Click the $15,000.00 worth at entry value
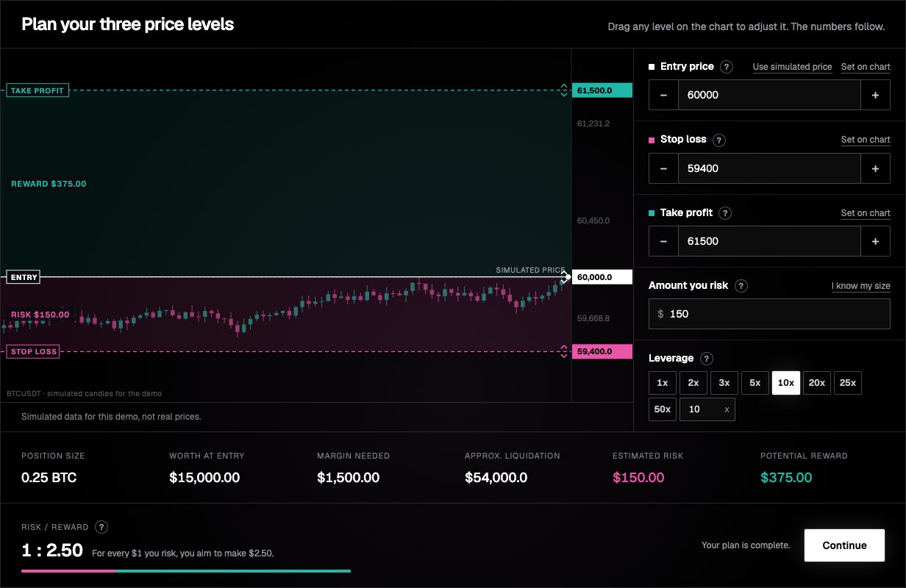Screen dimensions: 906x588 tap(204, 478)
